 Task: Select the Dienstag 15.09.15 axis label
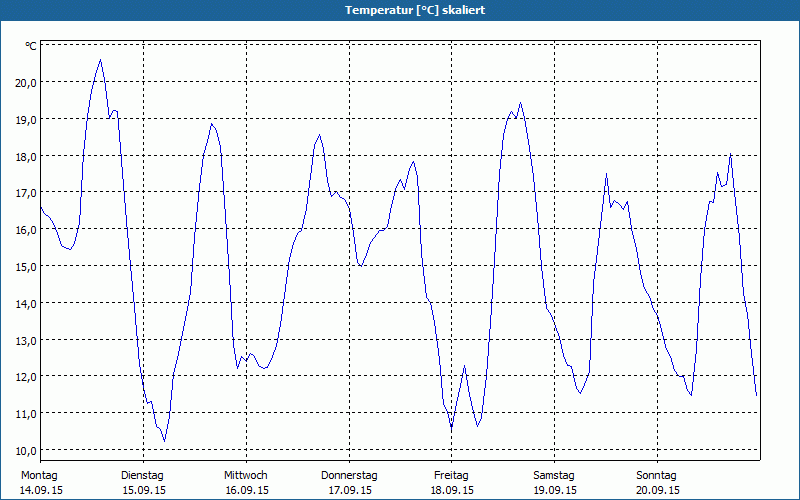tap(143, 483)
